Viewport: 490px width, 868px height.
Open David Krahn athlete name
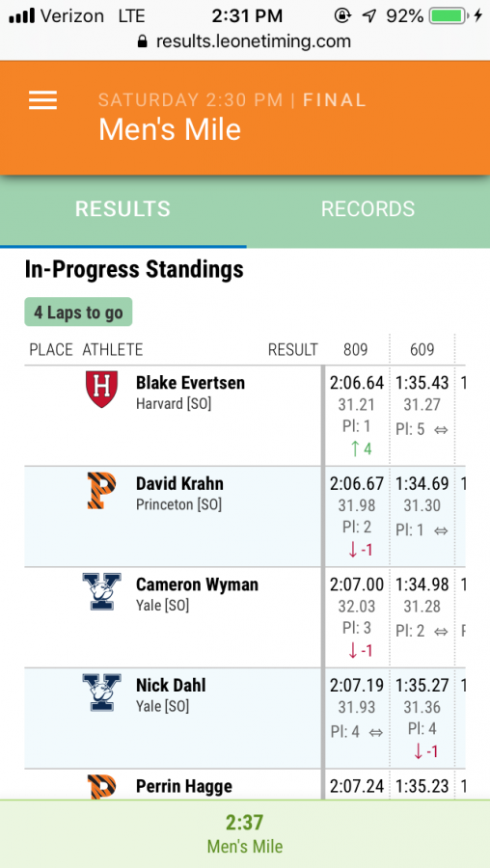click(180, 483)
